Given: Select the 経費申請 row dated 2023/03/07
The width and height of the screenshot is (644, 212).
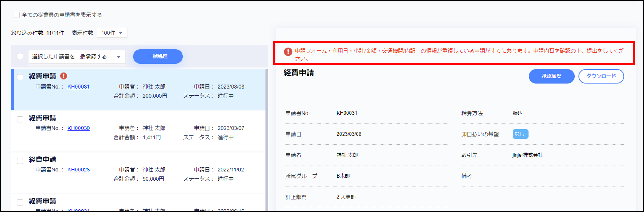Looking at the screenshot, I should (138, 131).
